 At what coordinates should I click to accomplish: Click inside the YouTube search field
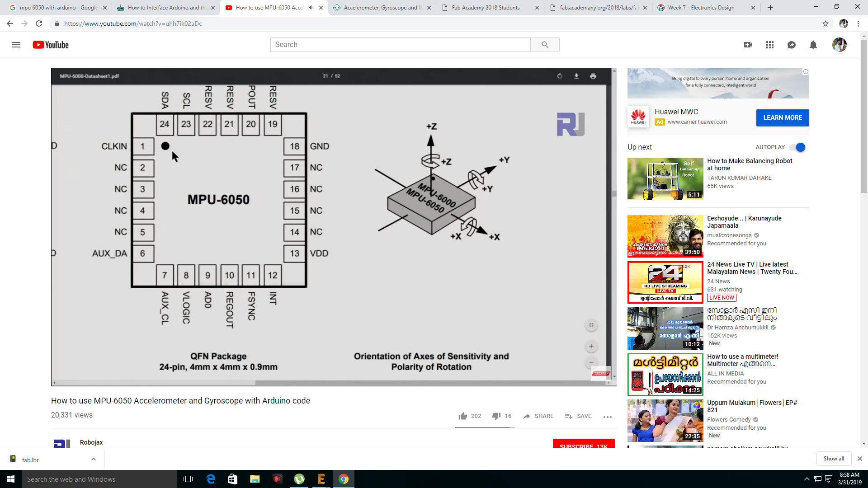[x=400, y=45]
